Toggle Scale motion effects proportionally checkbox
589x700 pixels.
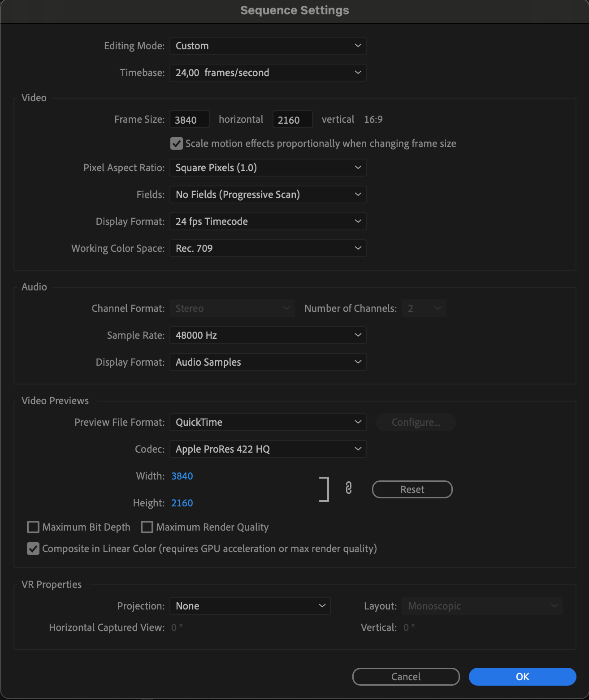point(177,143)
